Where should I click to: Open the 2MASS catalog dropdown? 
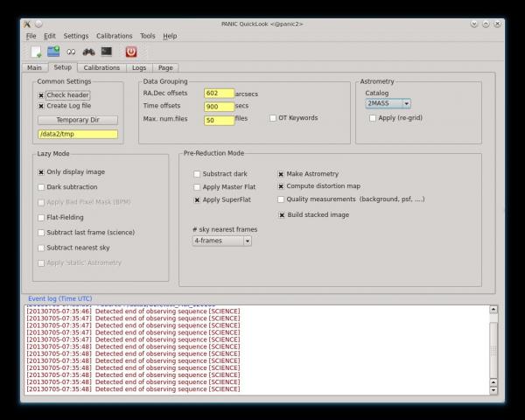click(388, 103)
